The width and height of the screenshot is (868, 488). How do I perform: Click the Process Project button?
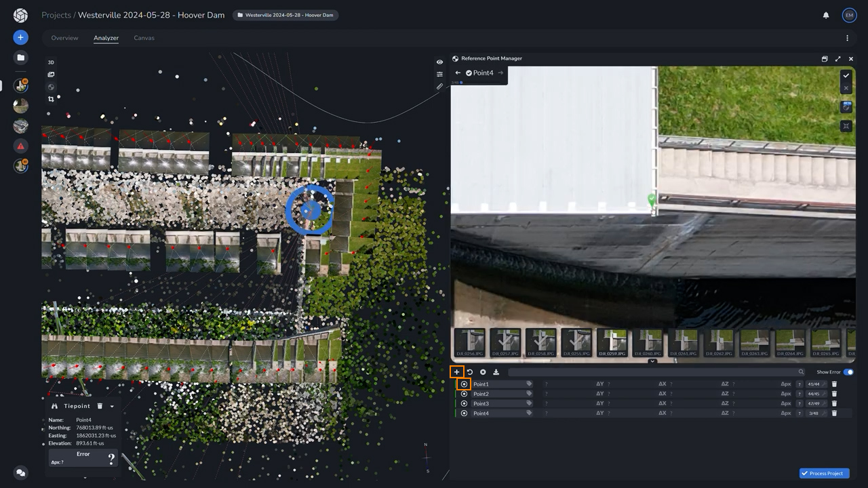coord(824,473)
